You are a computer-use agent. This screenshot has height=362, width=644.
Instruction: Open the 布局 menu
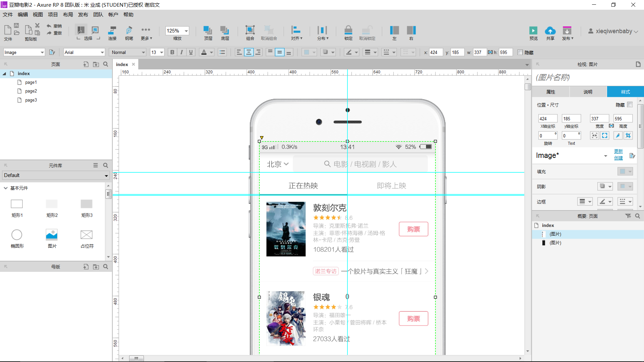pyautogui.click(x=68, y=14)
